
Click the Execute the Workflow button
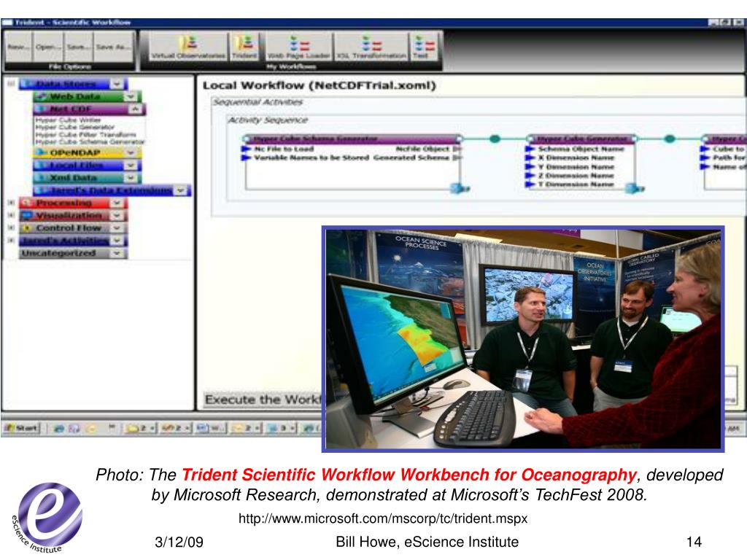coord(263,399)
